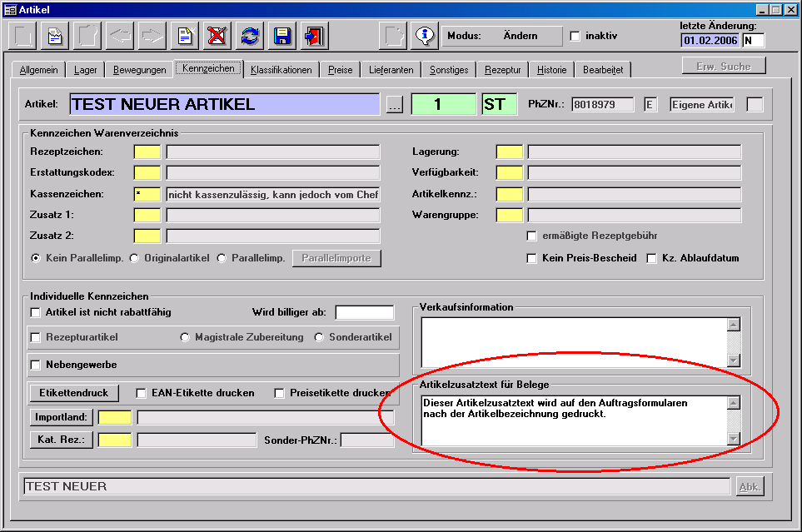Switch to the Klassifikationen tab
Screen dimensions: 802x532
(x=281, y=70)
